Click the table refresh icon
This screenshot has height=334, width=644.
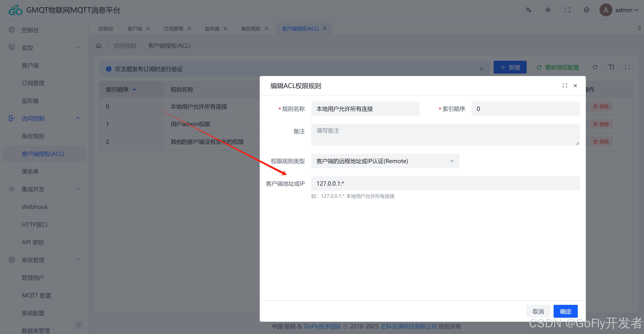[x=595, y=67]
